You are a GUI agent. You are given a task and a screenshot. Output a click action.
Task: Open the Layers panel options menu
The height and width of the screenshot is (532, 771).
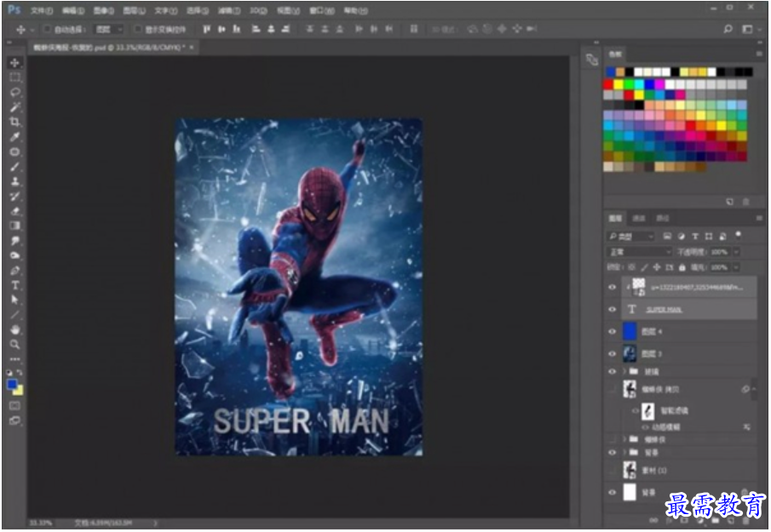click(759, 218)
